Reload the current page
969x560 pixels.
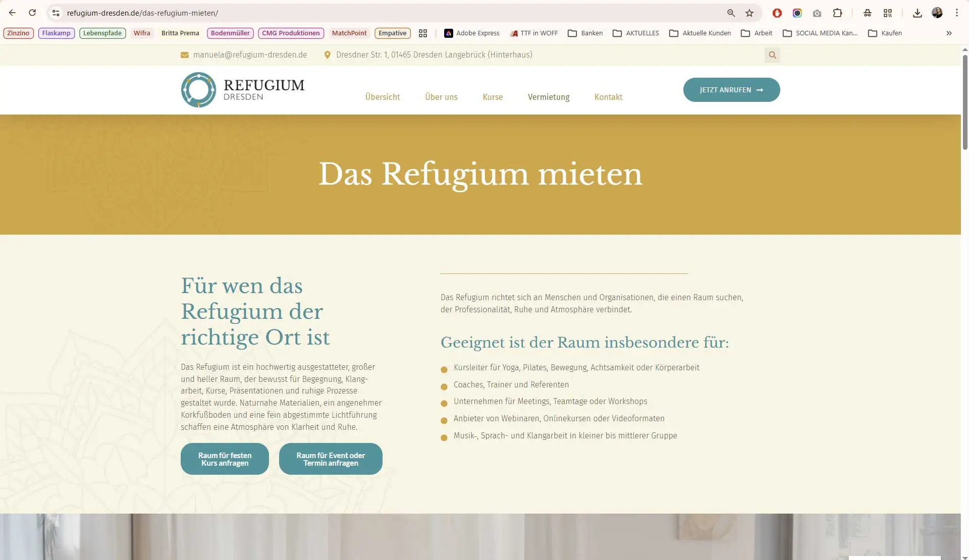point(32,13)
